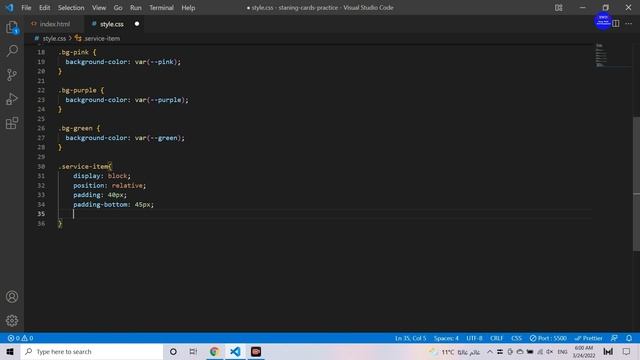This screenshot has width=640, height=360.
Task: Open the Edit menu
Action: point(44,8)
